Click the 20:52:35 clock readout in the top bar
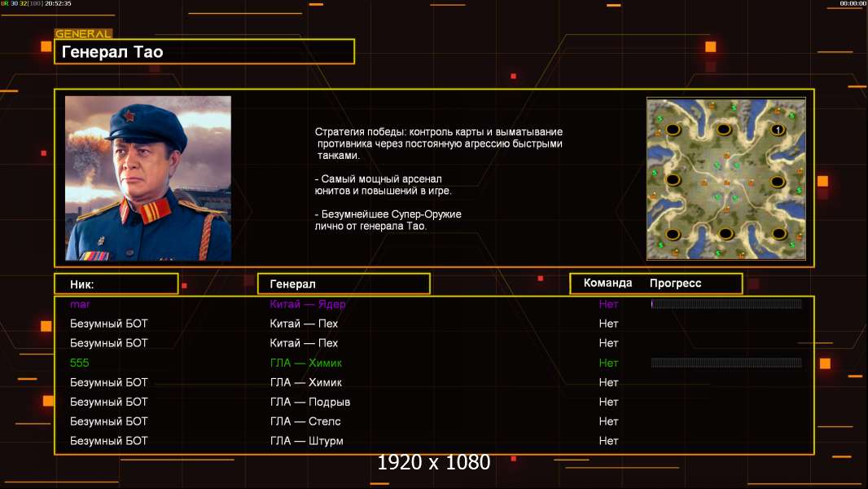Screen dimensions: 868x489 coord(58,3)
